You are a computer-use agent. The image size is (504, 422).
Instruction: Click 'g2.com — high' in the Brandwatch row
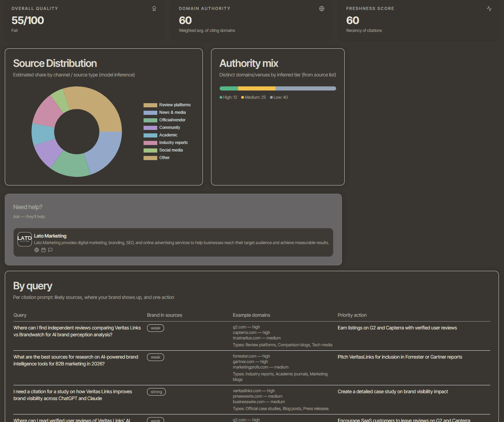tap(246, 327)
